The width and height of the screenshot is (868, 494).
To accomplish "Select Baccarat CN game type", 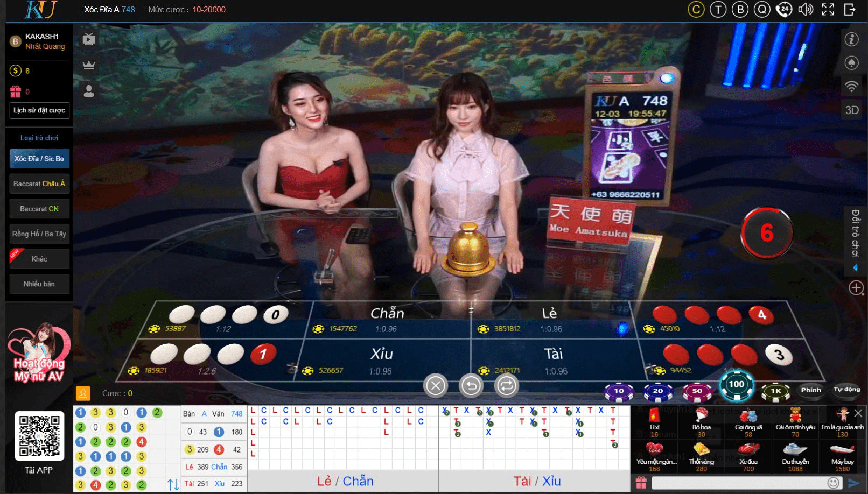I will tap(39, 209).
